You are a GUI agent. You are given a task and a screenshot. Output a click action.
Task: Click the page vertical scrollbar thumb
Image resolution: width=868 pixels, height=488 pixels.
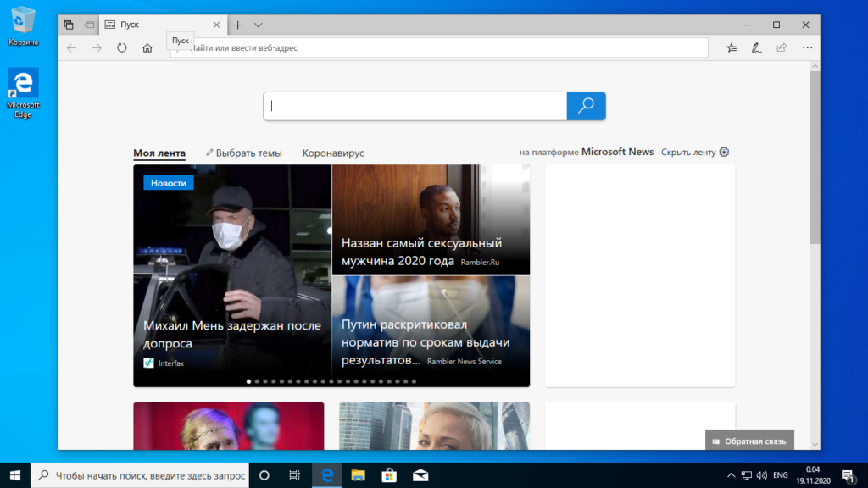click(815, 158)
